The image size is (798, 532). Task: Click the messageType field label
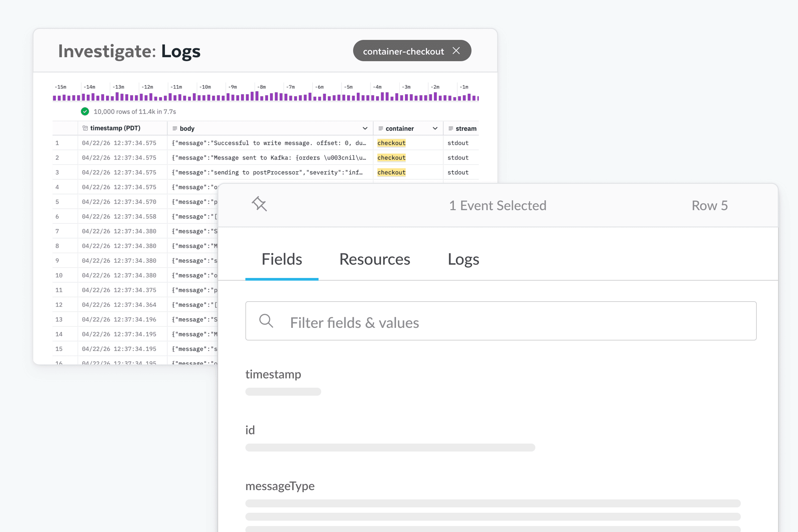point(280,486)
